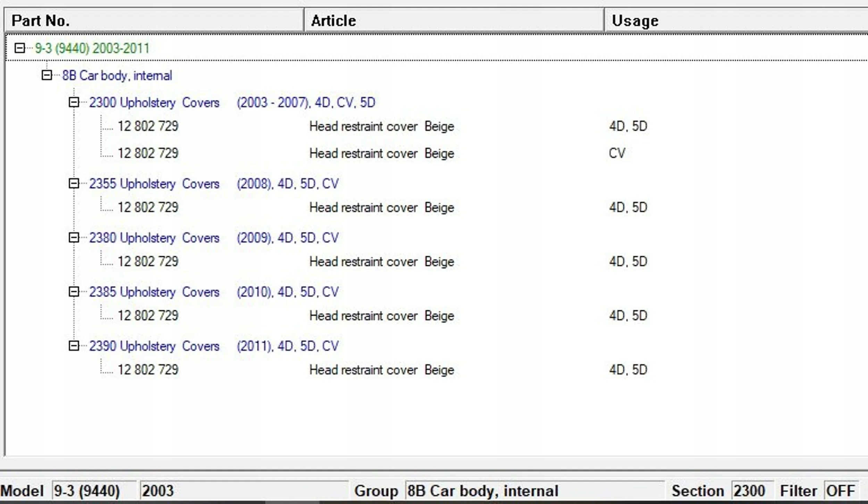
Task: Select the 8B Car body, internal label
Action: coord(117,76)
